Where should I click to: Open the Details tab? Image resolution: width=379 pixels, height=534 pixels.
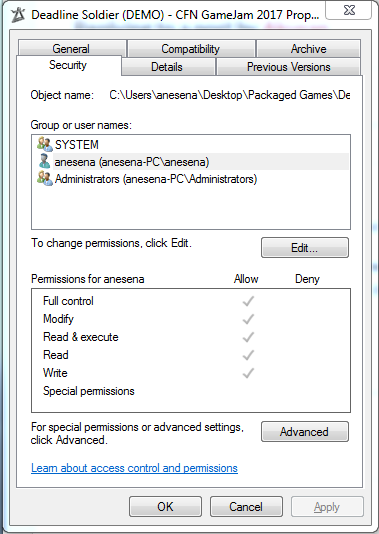[167, 67]
